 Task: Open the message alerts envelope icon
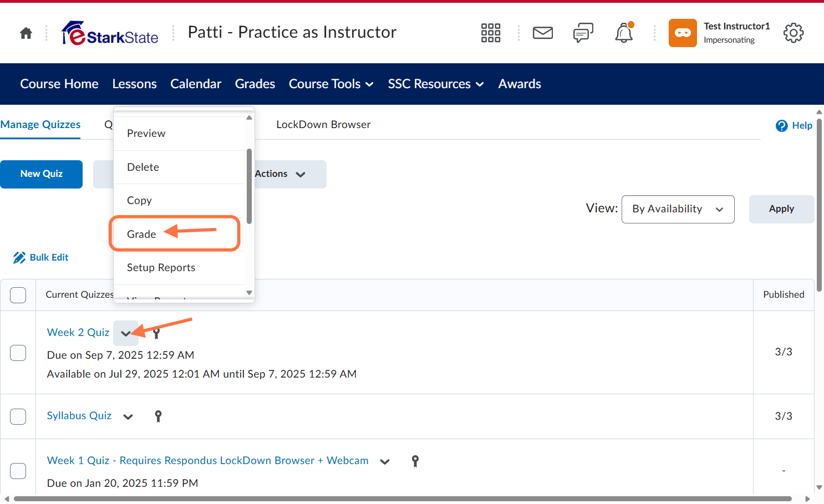pyautogui.click(x=543, y=33)
